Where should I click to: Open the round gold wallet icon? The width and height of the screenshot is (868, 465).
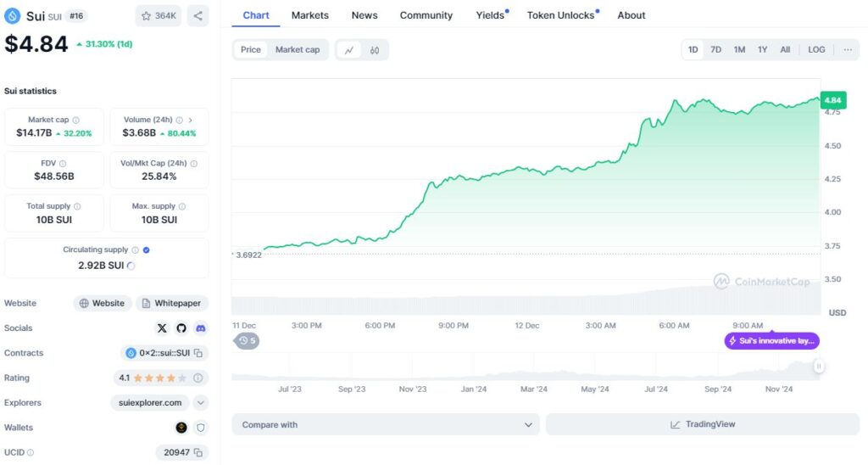point(181,428)
